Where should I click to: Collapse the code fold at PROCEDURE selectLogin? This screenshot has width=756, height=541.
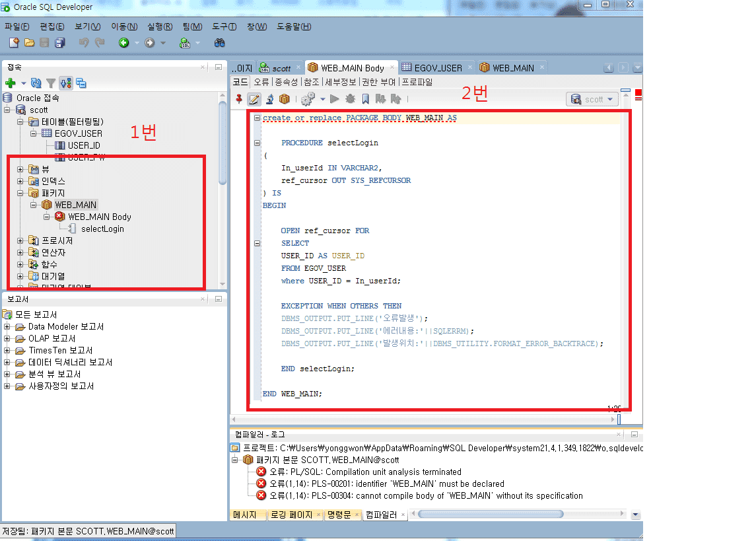tap(257, 143)
